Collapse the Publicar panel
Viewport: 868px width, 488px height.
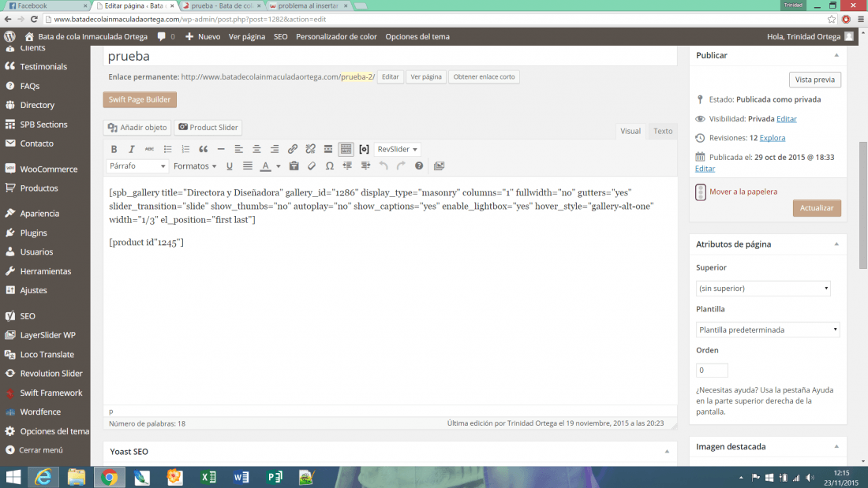(836, 55)
